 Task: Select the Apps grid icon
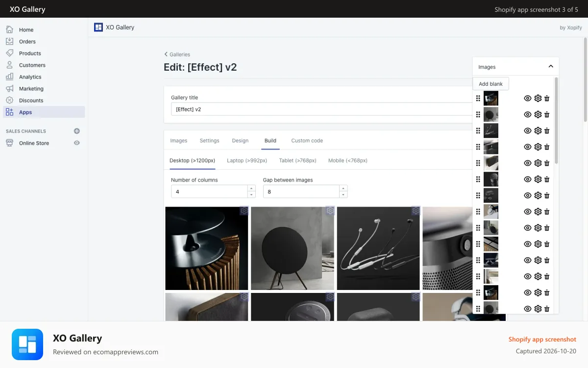[10, 112]
